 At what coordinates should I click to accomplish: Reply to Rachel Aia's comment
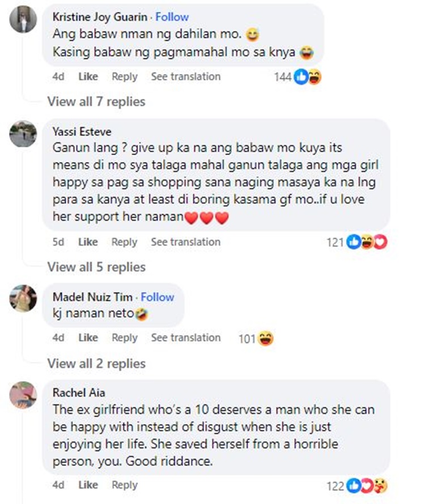tap(125, 485)
